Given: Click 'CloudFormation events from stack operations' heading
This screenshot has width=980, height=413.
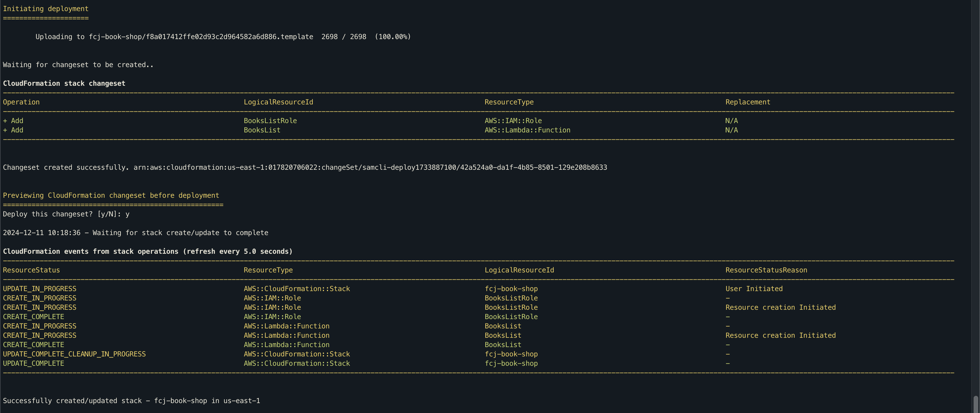Looking at the screenshot, I should click(148, 252).
